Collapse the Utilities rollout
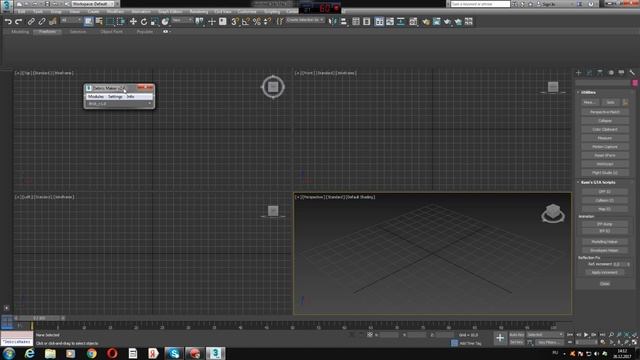 pos(588,93)
